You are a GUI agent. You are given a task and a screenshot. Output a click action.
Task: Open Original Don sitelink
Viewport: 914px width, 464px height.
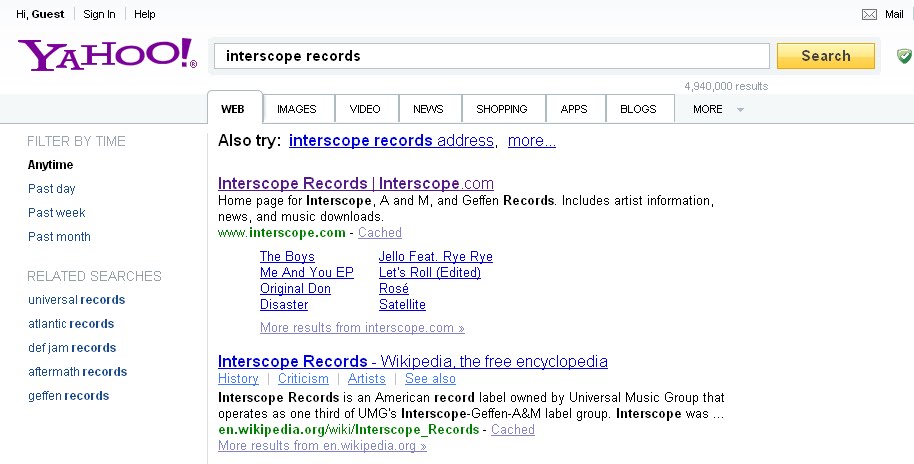(296, 289)
